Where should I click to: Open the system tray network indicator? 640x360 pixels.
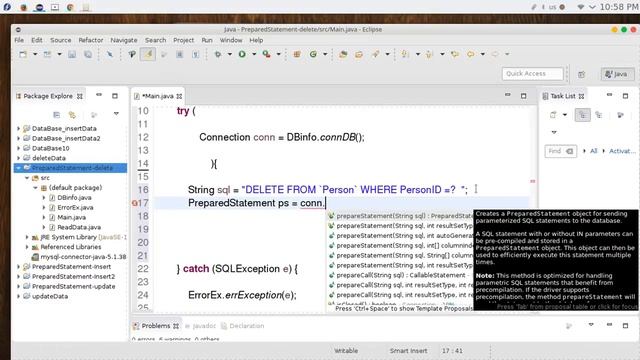581,7
